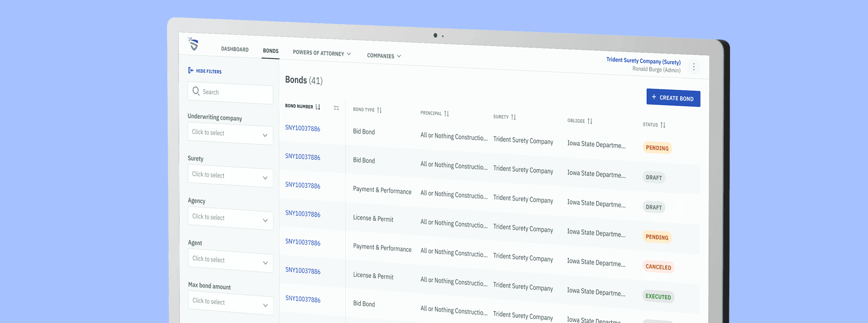Image resolution: width=868 pixels, height=323 pixels.
Task: Go to the Dashboard tab
Action: [x=235, y=49]
